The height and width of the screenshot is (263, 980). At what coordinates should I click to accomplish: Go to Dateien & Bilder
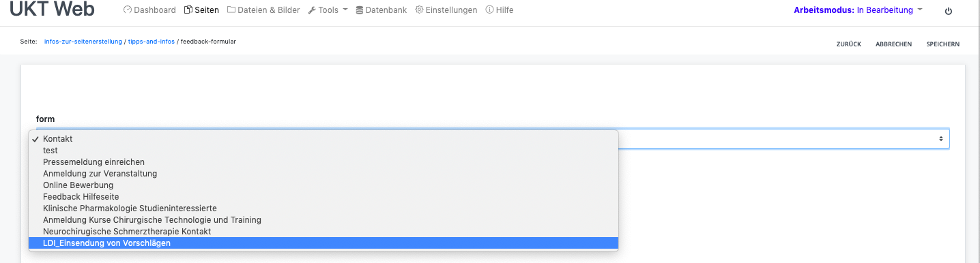coord(263,10)
